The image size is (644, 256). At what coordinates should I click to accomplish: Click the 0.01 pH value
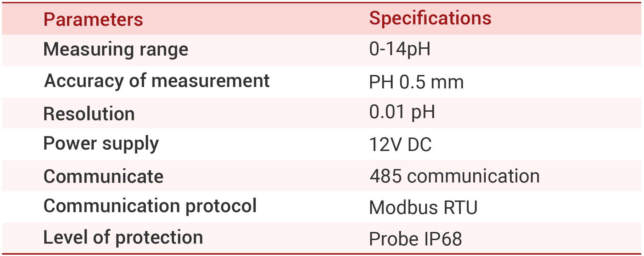(x=402, y=112)
